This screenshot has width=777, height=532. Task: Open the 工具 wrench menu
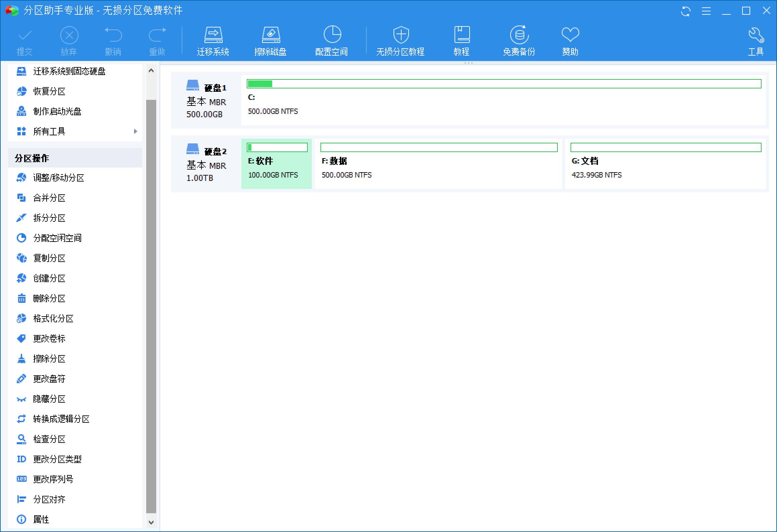pos(756,41)
